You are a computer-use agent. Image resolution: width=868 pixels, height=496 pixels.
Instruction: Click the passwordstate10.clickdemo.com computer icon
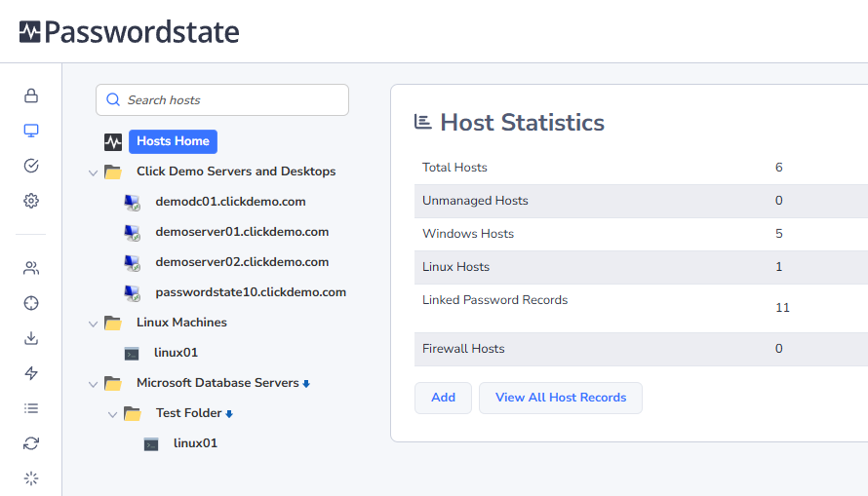click(x=132, y=293)
